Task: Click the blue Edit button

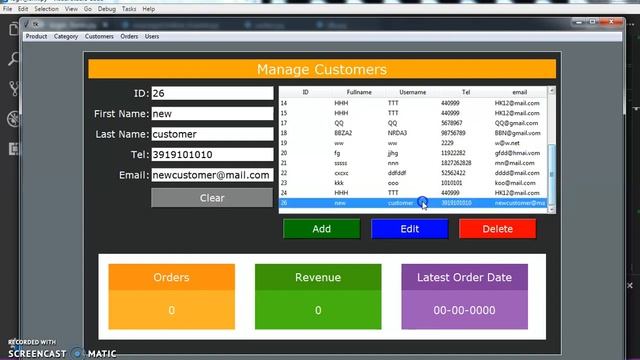Action: 409,229
